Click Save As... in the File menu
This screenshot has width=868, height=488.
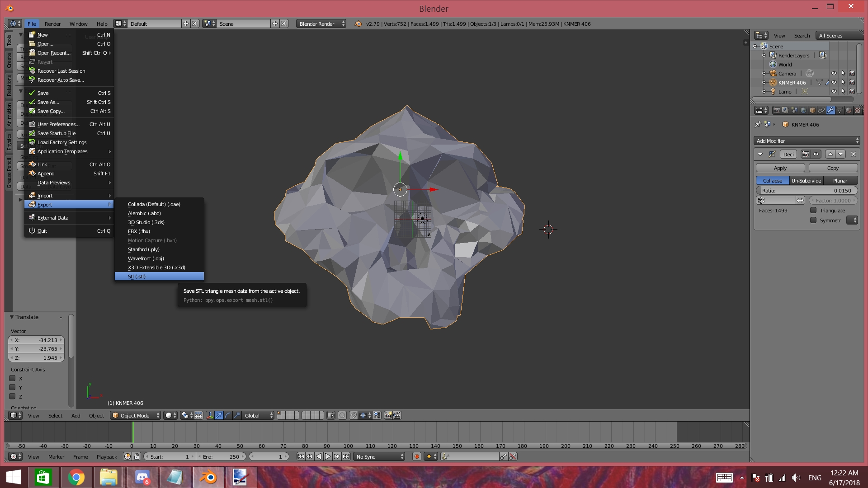(69, 102)
